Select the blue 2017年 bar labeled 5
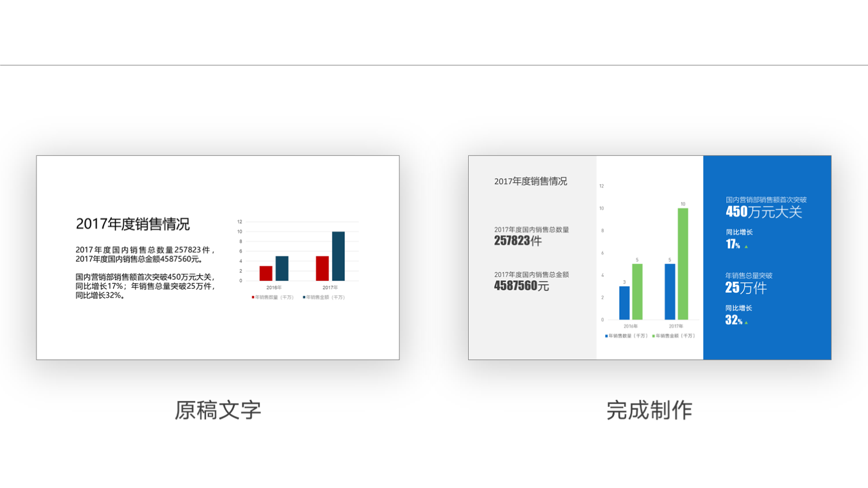This screenshot has height=488, width=868. [670, 292]
